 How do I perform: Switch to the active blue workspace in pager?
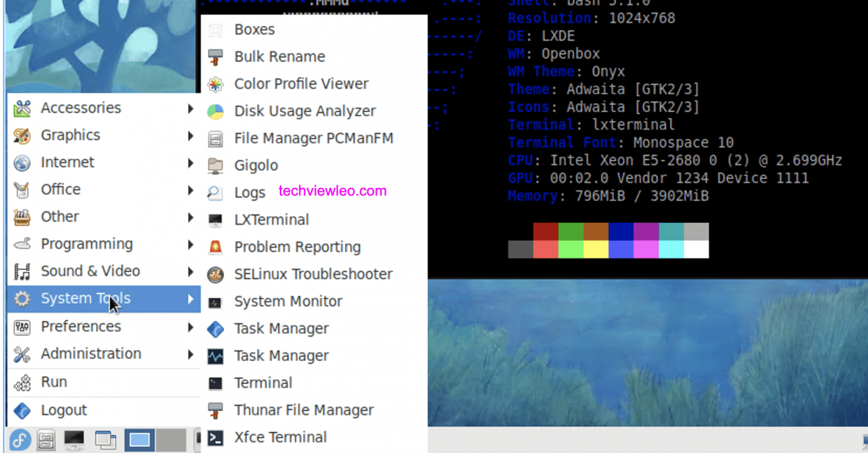[x=139, y=440]
